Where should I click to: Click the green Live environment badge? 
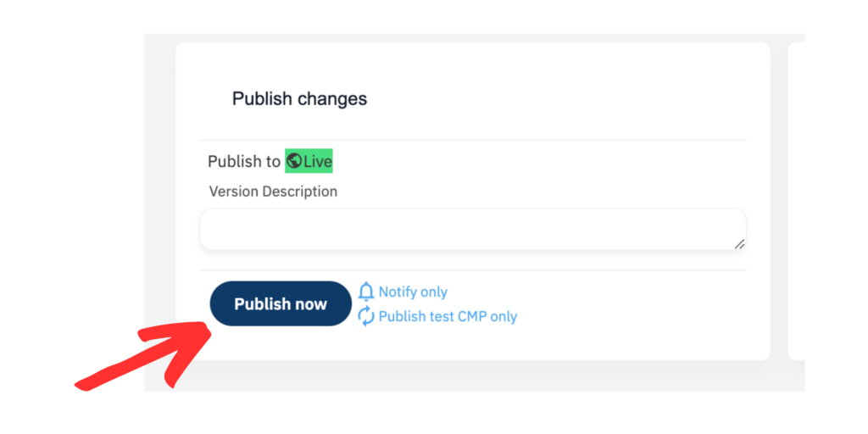pos(309,161)
